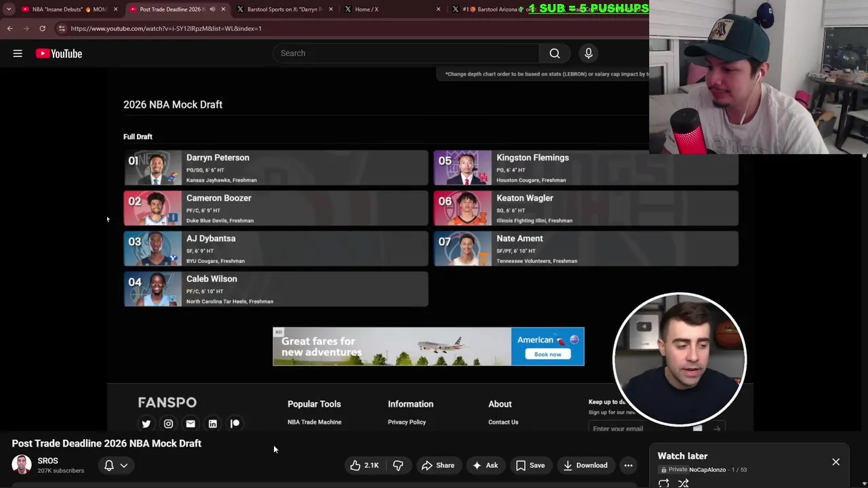Click the Share button

pyautogui.click(x=437, y=466)
